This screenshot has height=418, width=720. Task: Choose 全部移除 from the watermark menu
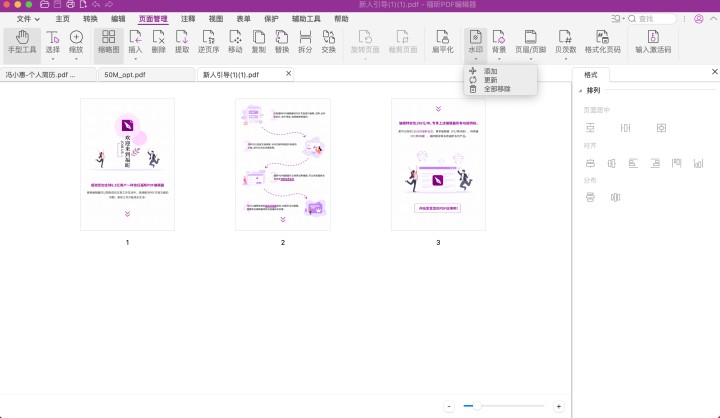coord(496,89)
